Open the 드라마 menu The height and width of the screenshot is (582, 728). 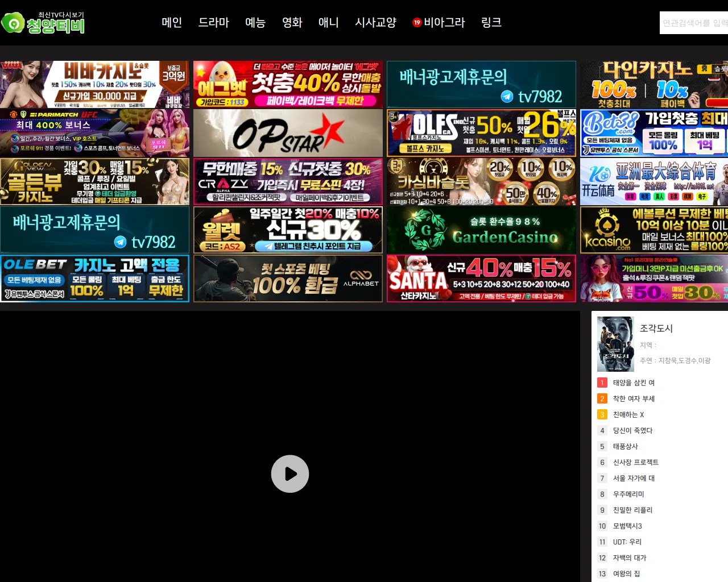click(x=214, y=22)
